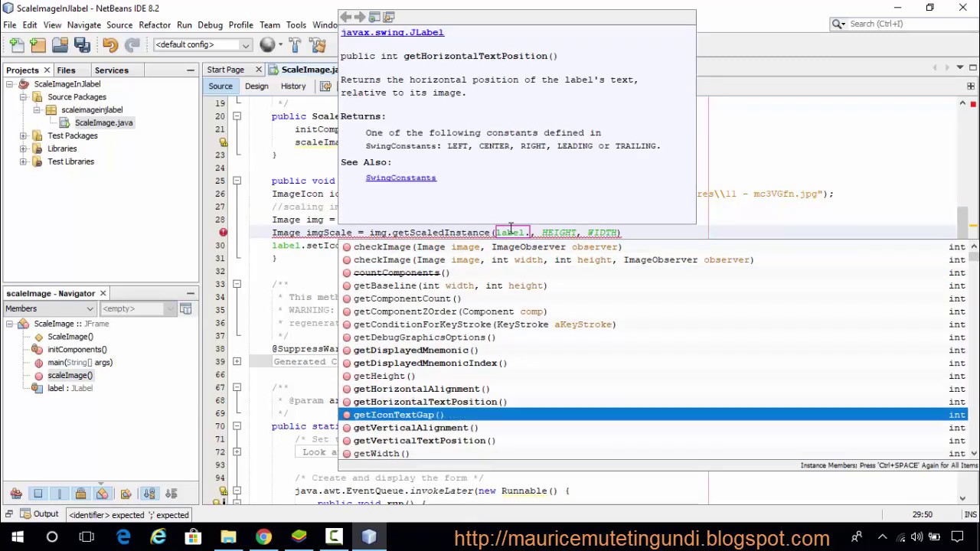Screen dimensions: 980x551
Task: Click the SwingConstants link in Javadoc popup
Action: [x=400, y=178]
